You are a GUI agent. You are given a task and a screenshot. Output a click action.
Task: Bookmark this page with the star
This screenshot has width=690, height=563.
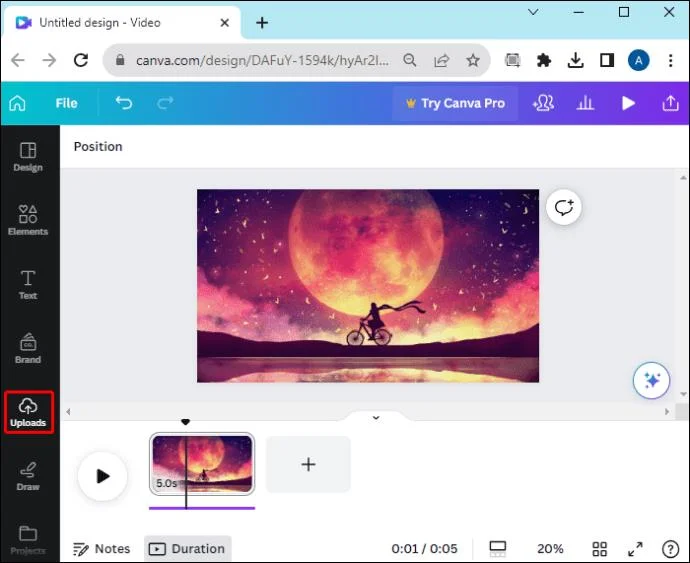[473, 60]
